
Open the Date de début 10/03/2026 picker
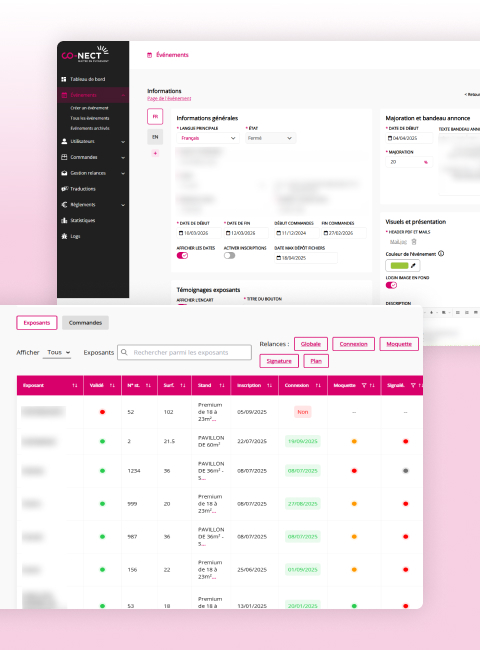click(199, 233)
